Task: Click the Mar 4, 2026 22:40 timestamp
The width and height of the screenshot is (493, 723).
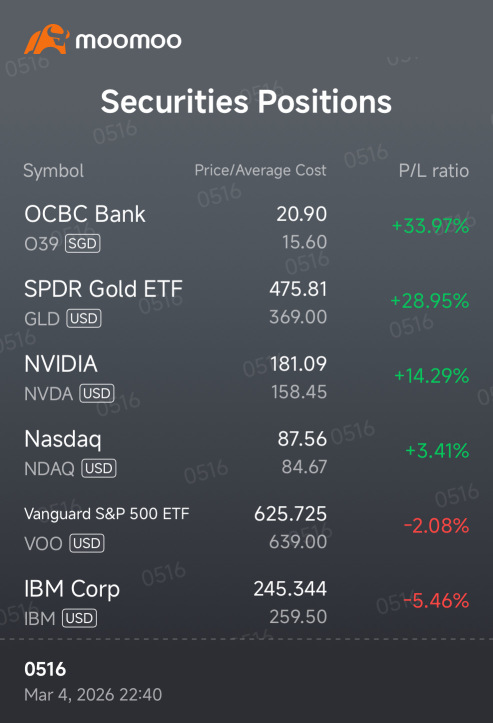Action: pyautogui.click(x=93, y=694)
